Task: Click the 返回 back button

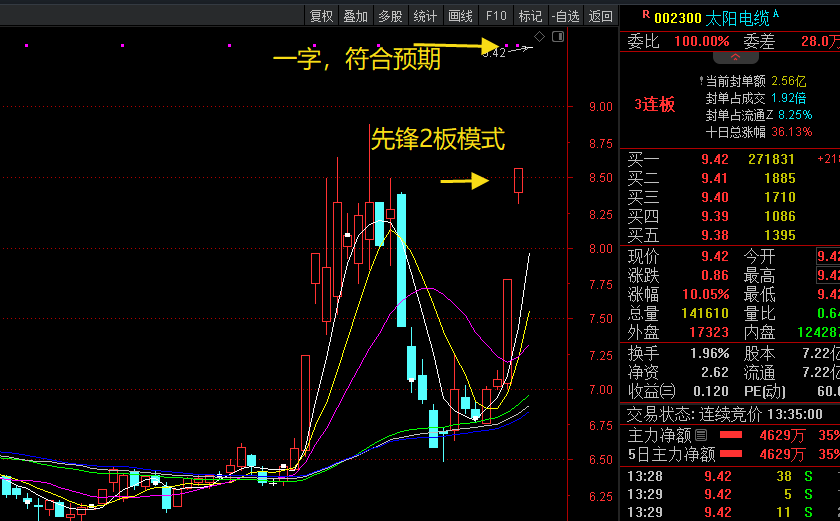Action: pyautogui.click(x=601, y=16)
